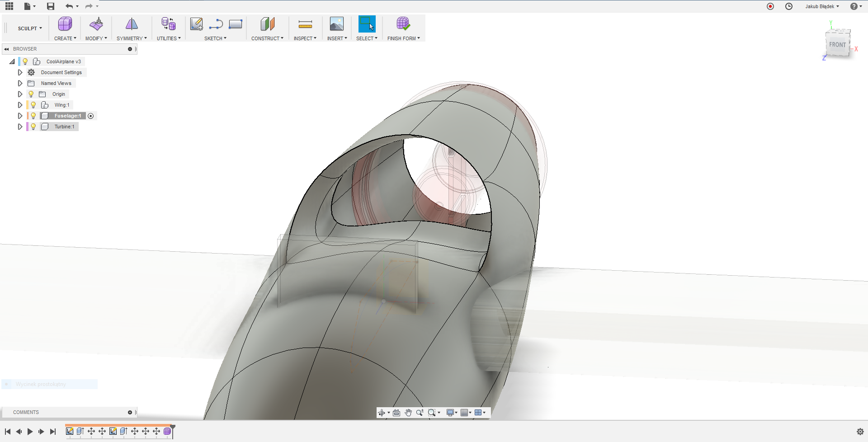
Task: Open timeline settings gear icon
Action: [x=860, y=432]
